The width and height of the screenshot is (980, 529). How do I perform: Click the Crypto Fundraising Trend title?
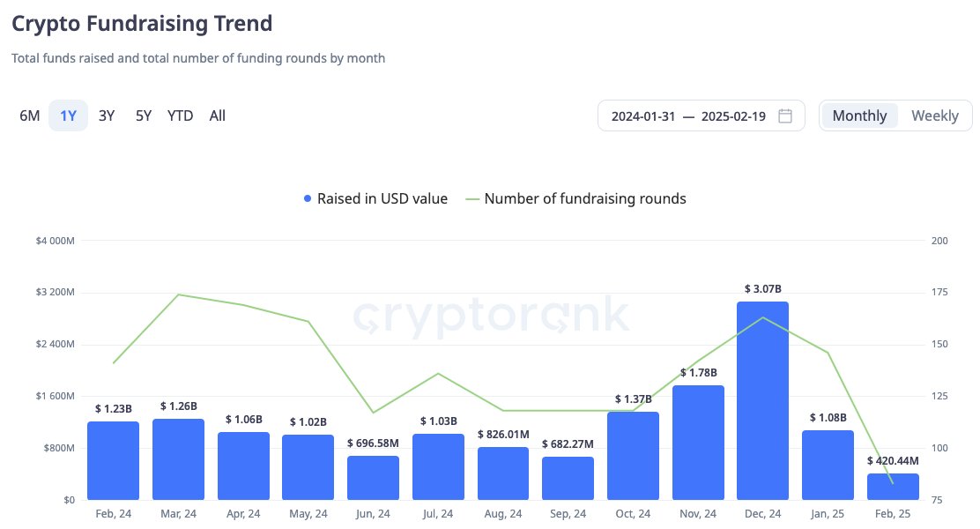point(142,23)
